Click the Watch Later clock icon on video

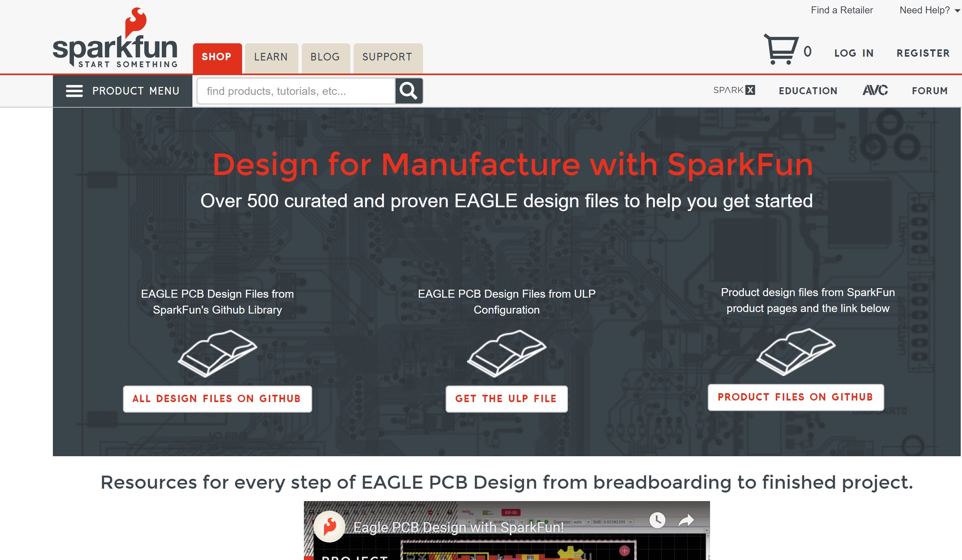(657, 520)
